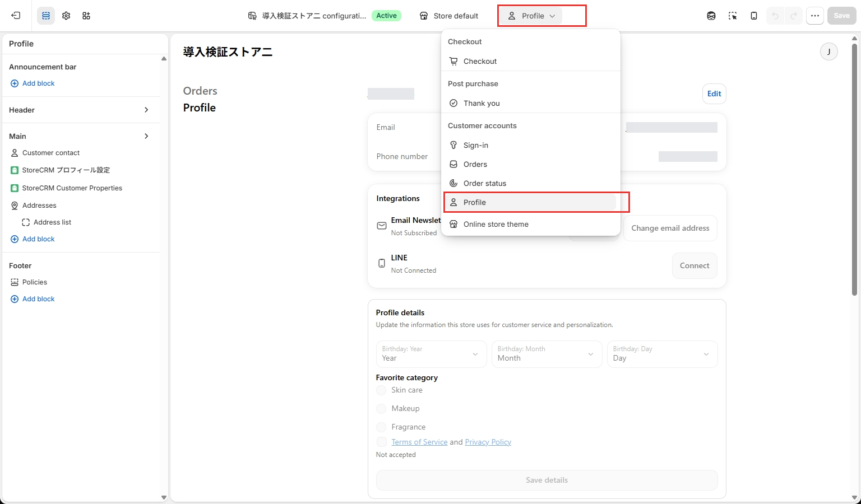Click Change email address button

pyautogui.click(x=670, y=228)
